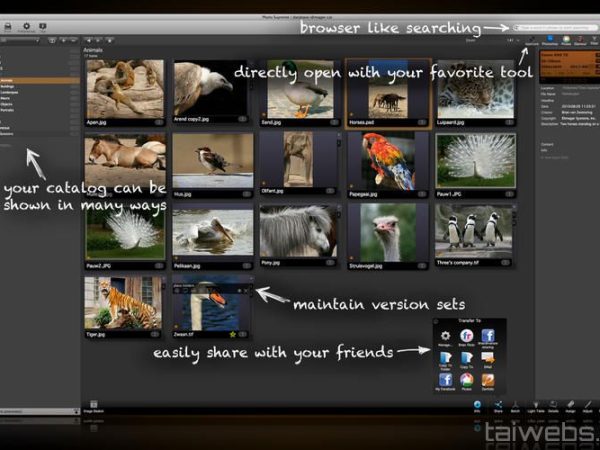Open with Photoshop from top-right toolbar
Image resolution: width=600 pixels, height=450 pixels.
click(x=550, y=40)
